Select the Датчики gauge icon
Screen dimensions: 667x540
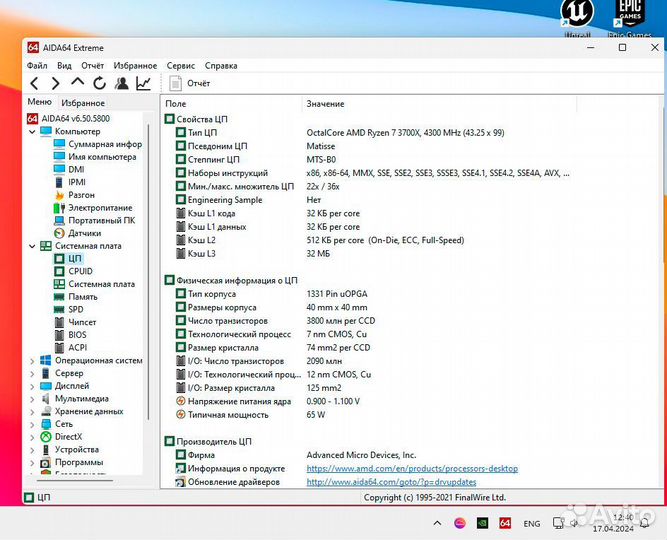point(59,233)
